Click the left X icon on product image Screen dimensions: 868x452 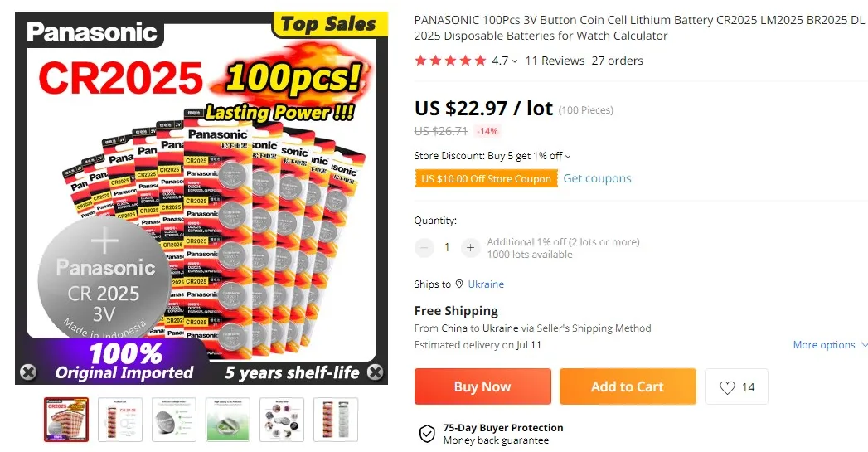28,372
